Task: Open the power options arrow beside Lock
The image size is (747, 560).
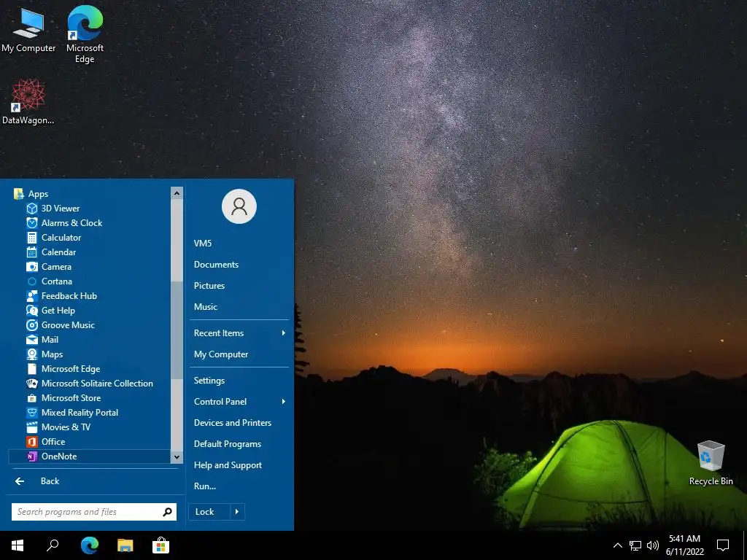Action: (237, 512)
